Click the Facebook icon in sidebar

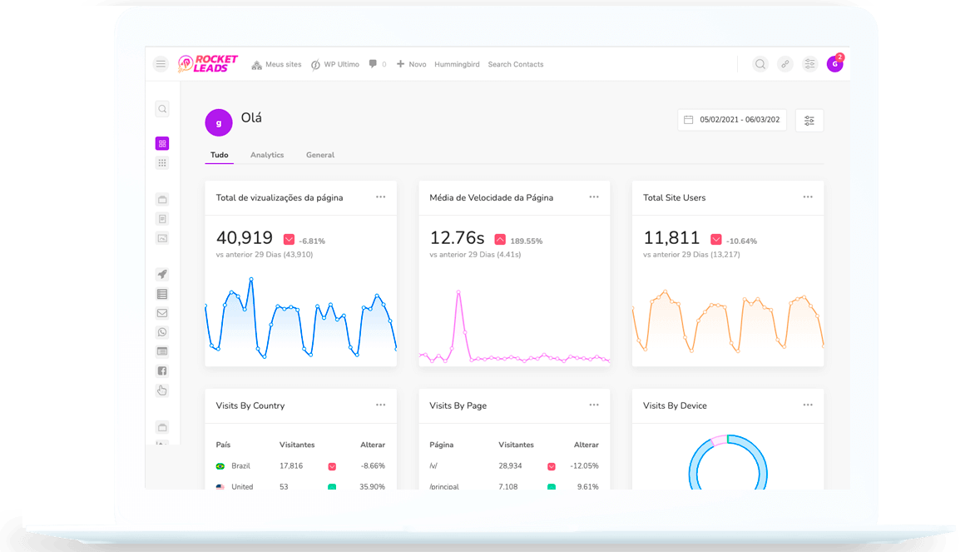click(162, 371)
